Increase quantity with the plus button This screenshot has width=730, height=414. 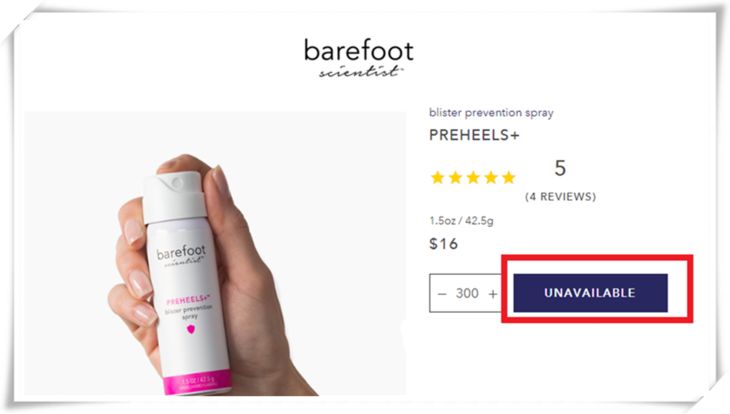click(493, 294)
